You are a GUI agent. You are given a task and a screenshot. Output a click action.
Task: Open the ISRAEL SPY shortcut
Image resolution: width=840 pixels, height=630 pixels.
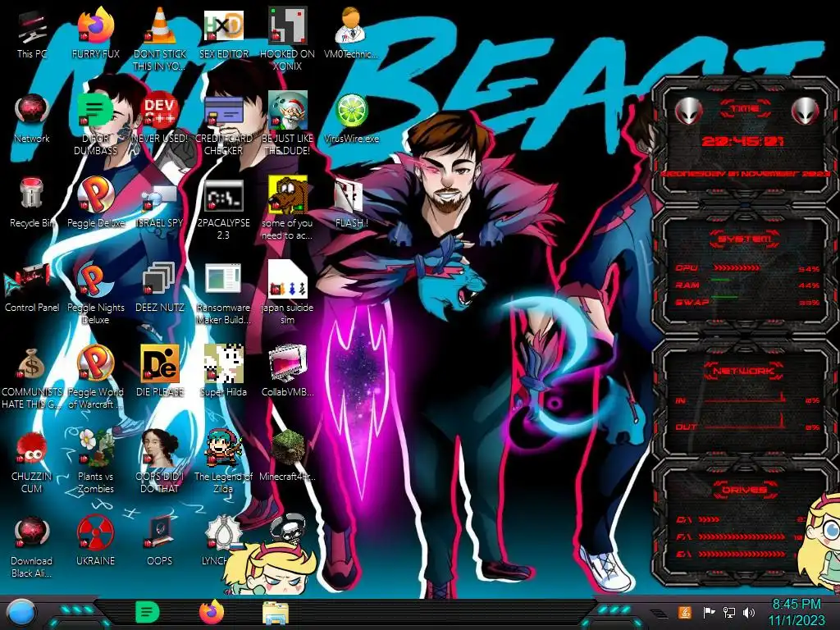pos(159,197)
